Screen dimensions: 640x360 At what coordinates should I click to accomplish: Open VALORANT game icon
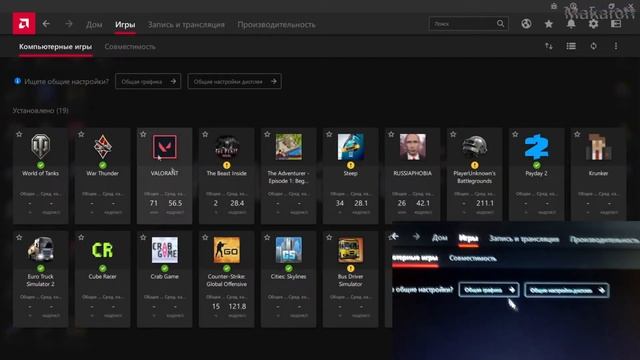(164, 147)
